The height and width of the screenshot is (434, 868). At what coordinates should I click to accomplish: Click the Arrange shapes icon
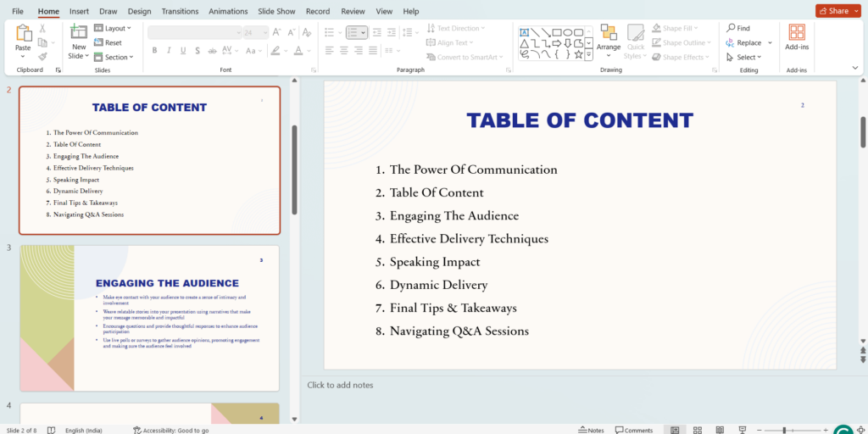pyautogui.click(x=608, y=34)
